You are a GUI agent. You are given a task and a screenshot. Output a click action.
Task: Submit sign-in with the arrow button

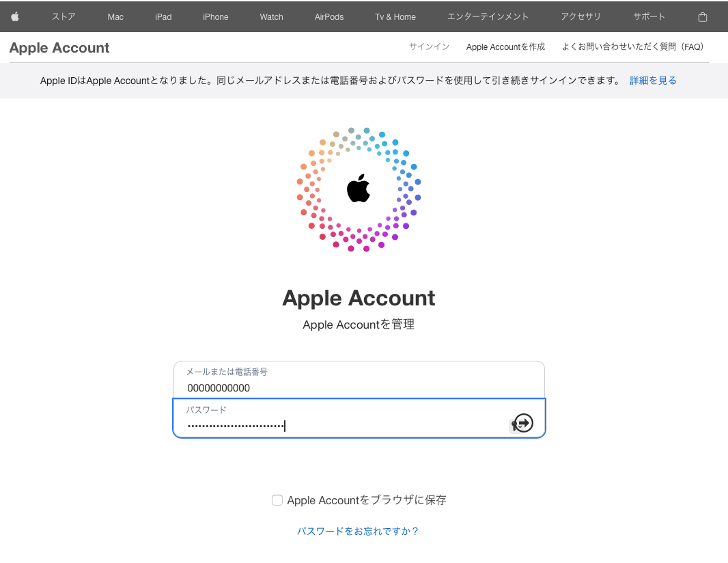click(x=524, y=423)
